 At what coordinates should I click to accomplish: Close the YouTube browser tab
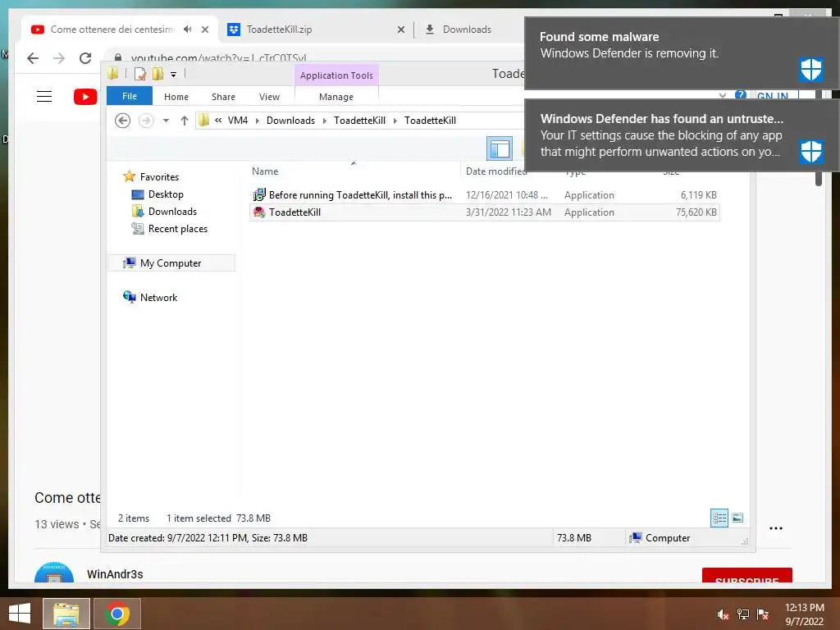[204, 30]
